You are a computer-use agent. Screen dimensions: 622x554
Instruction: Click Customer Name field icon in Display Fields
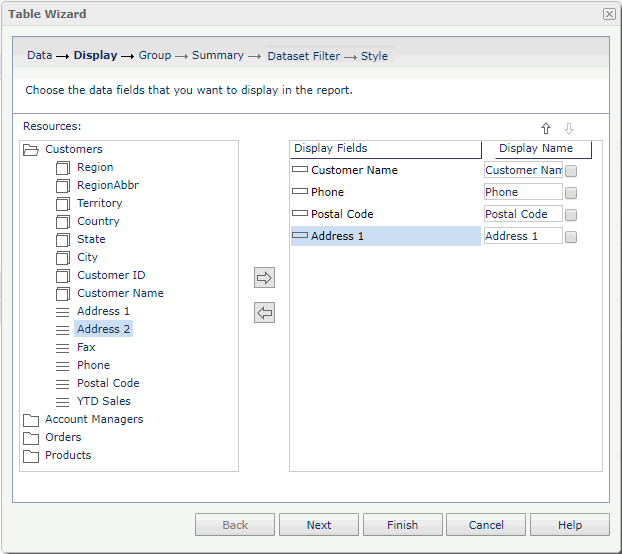click(x=300, y=169)
